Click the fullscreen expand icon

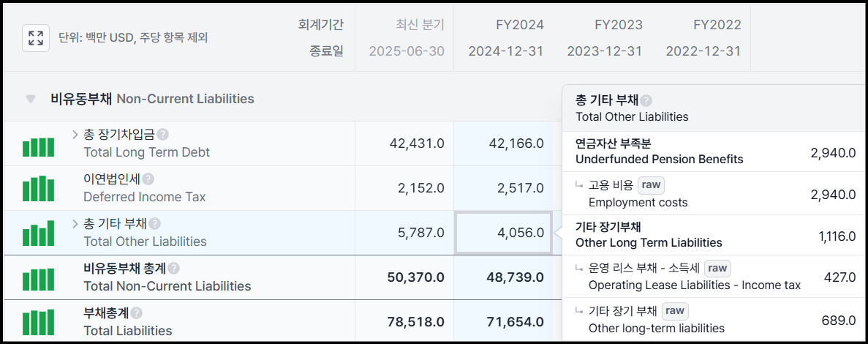(x=36, y=38)
